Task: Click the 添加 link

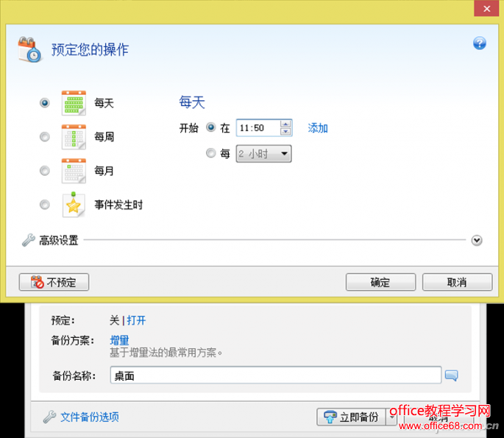Action: click(x=318, y=128)
